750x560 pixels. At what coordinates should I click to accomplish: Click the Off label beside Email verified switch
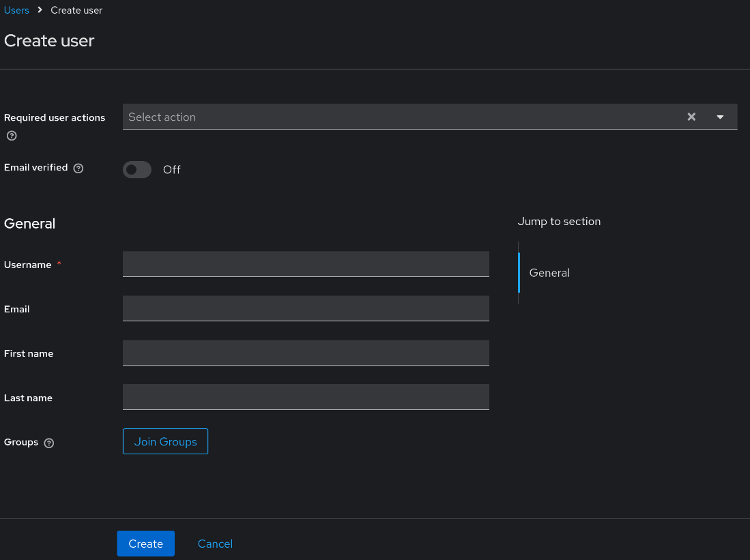tap(171, 170)
